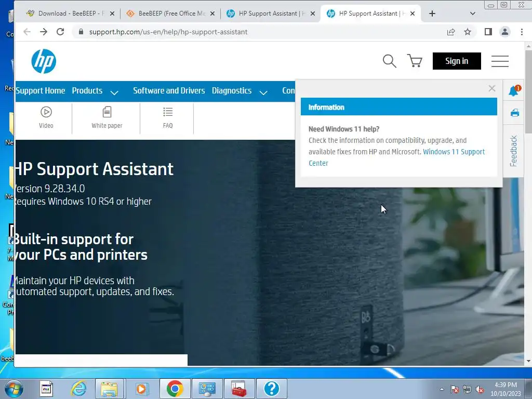
Task: Click the network tray icon
Action: tap(467, 390)
